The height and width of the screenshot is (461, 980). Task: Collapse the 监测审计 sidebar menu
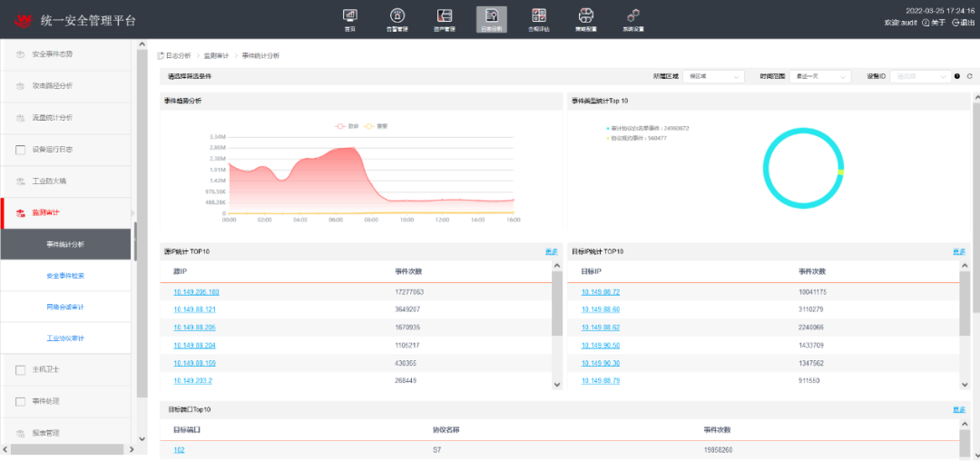(x=65, y=213)
